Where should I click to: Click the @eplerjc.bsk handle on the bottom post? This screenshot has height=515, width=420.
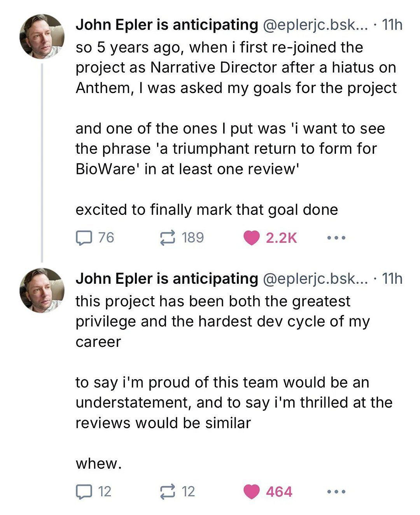[315, 279]
